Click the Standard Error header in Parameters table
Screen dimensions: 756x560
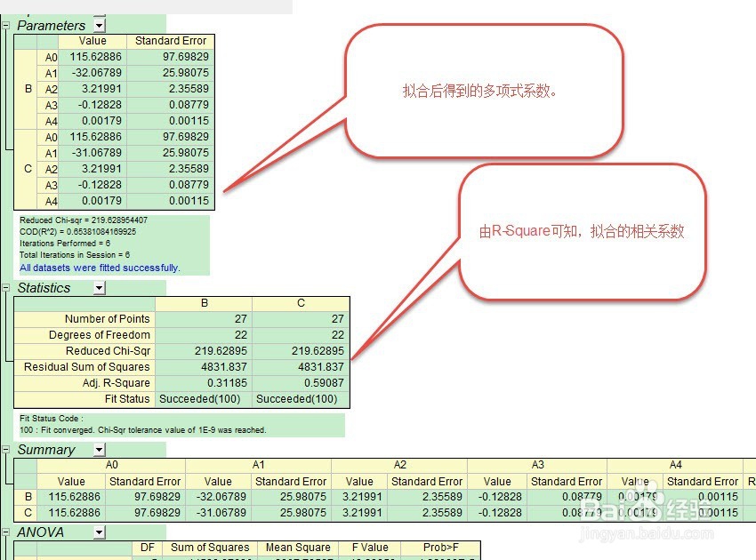[170, 41]
